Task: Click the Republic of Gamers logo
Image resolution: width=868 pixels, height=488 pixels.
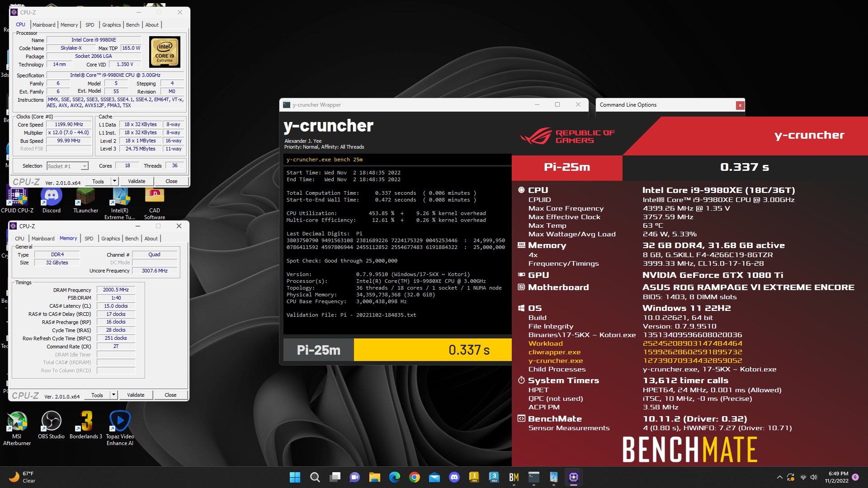Action: coord(567,136)
